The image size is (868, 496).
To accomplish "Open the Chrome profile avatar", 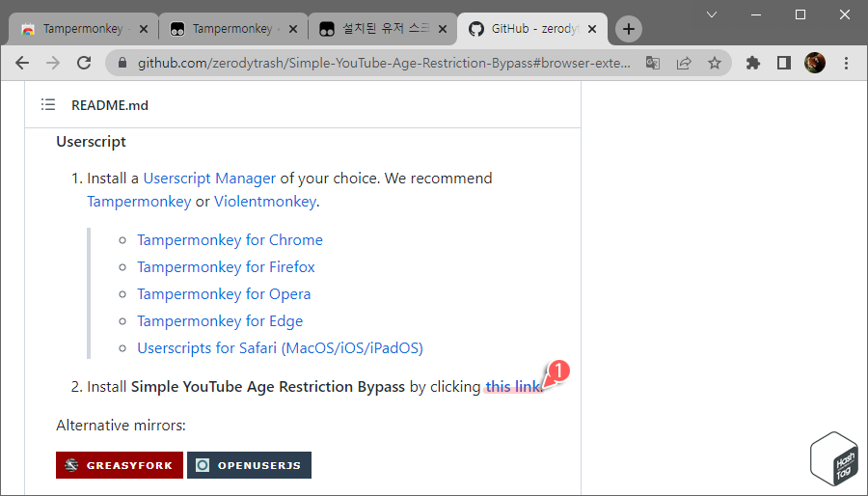I will (815, 63).
